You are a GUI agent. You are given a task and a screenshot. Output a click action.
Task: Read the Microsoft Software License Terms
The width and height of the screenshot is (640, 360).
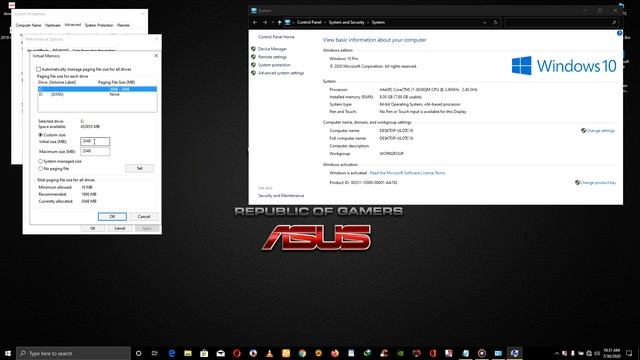(x=407, y=173)
